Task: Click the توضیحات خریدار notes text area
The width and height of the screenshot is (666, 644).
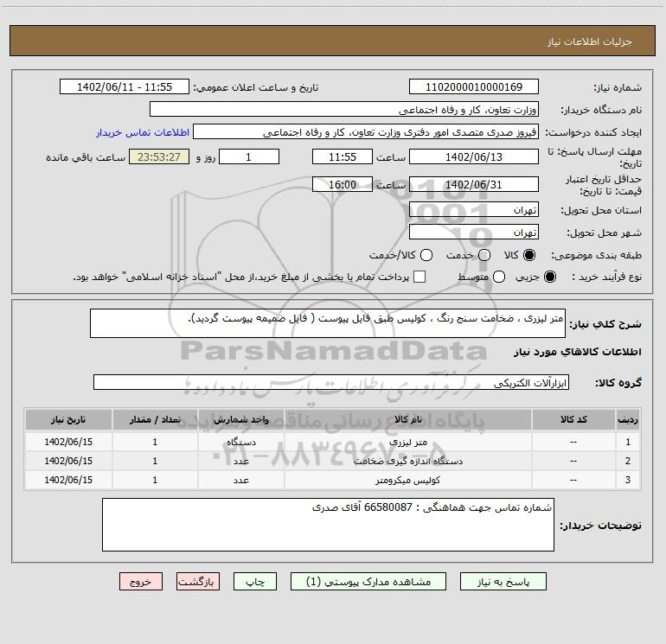Action: [x=328, y=525]
